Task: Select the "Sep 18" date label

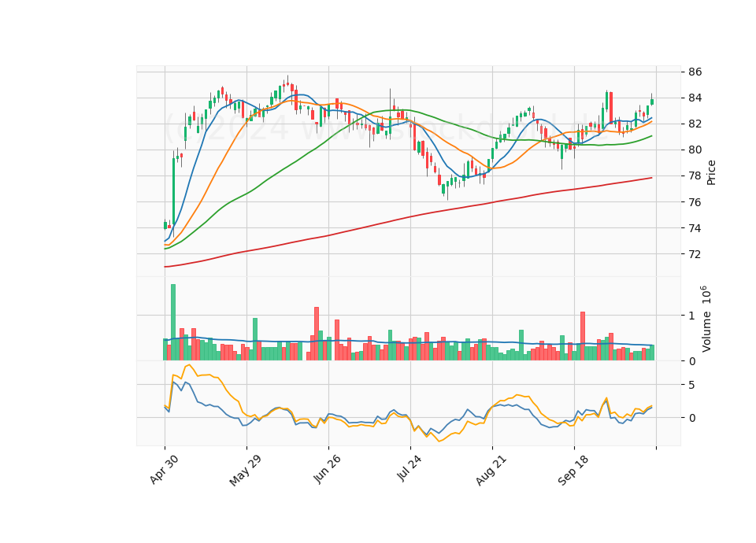Action: point(573,470)
